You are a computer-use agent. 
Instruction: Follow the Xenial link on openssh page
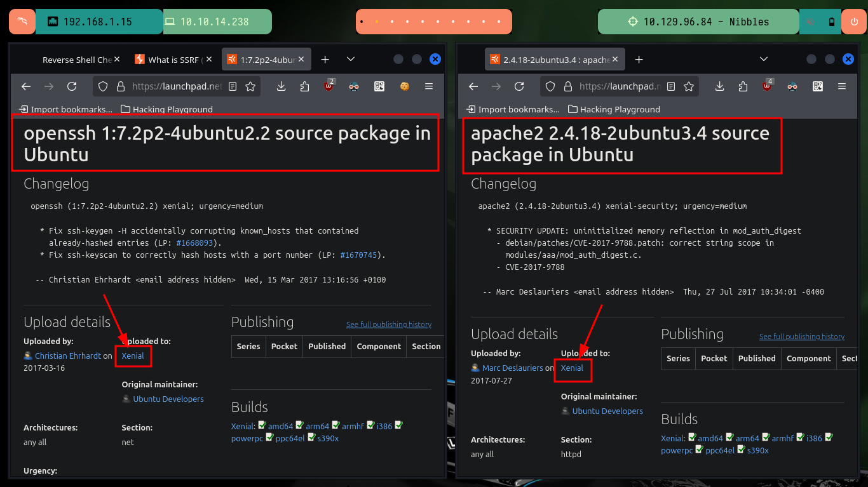[133, 356]
